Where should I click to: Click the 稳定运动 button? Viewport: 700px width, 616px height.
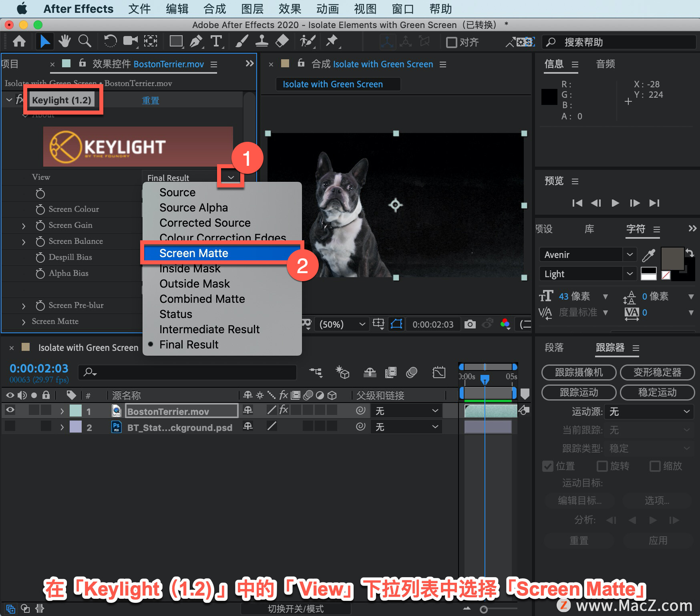(657, 393)
